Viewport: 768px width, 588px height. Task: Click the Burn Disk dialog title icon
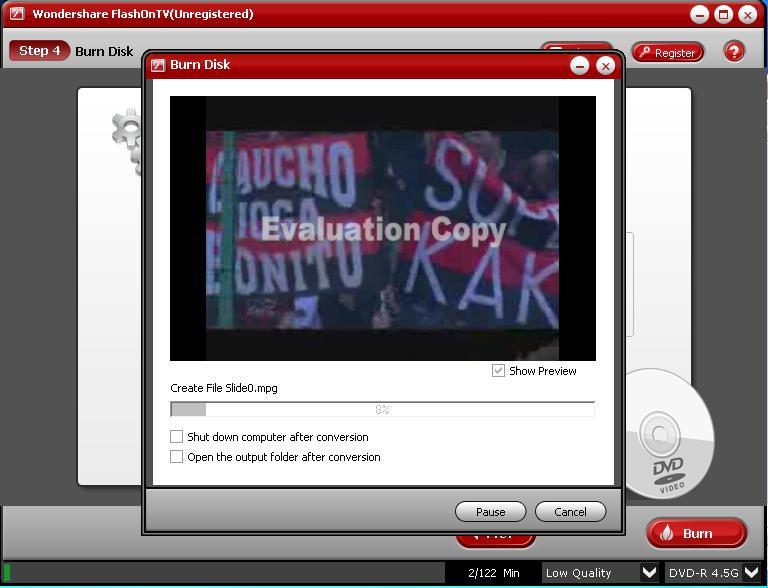[158, 65]
